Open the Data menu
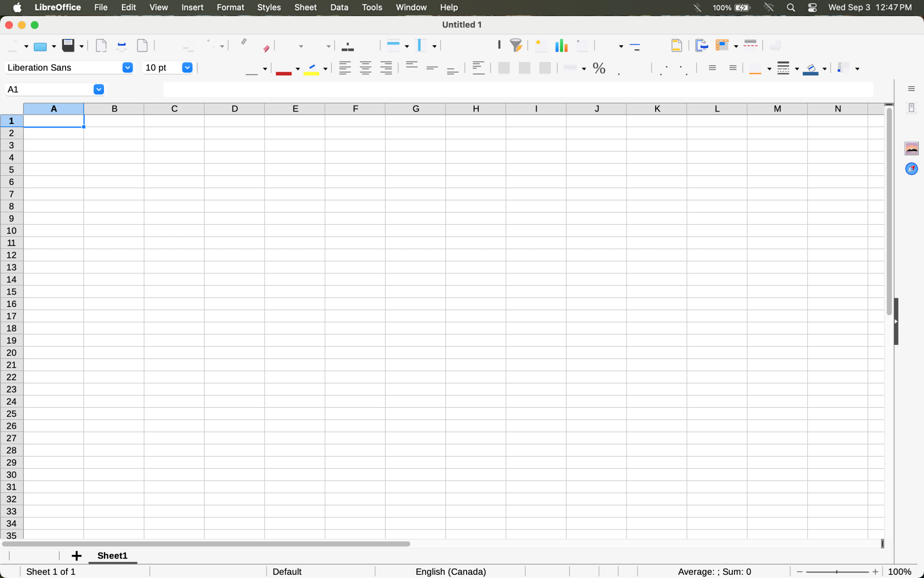This screenshot has height=578, width=924. click(x=339, y=7)
